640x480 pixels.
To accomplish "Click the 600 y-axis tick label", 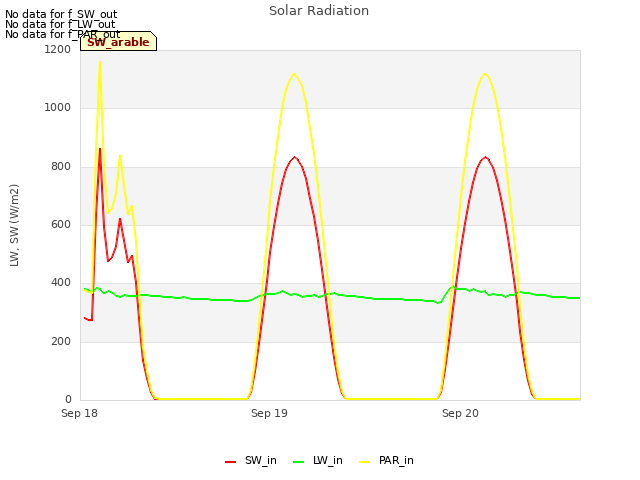I will pyautogui.click(x=61, y=224).
